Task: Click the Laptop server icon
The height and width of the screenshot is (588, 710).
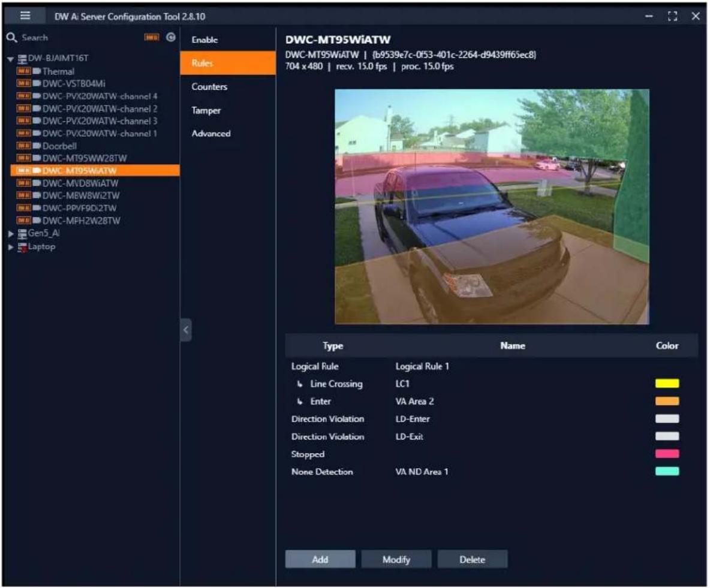Action: [x=22, y=247]
